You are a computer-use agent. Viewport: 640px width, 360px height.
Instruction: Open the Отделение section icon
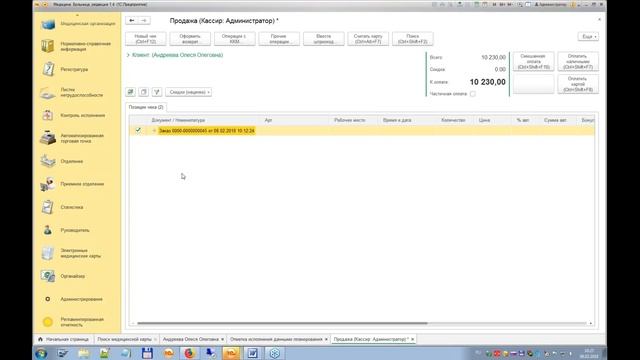[x=48, y=161]
